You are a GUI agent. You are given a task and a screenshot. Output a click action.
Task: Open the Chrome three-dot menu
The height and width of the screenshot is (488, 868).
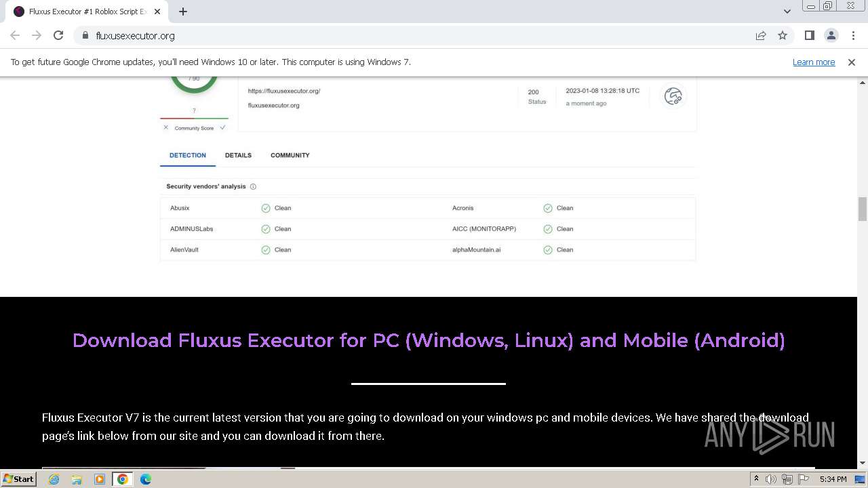852,35
